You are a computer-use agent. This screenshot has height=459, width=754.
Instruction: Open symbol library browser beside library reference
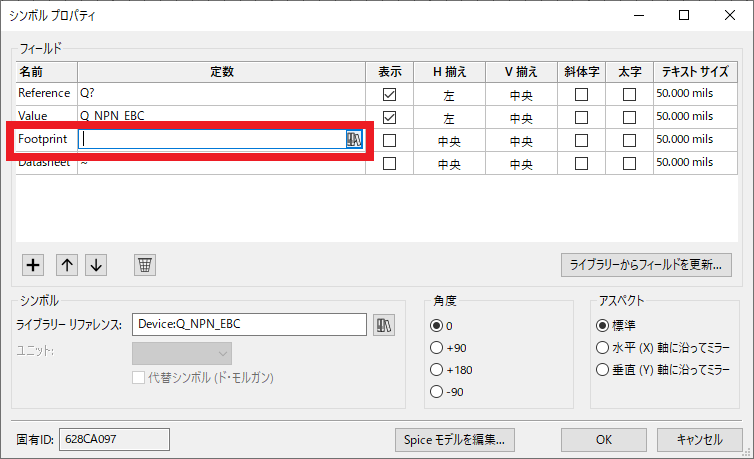(x=383, y=324)
